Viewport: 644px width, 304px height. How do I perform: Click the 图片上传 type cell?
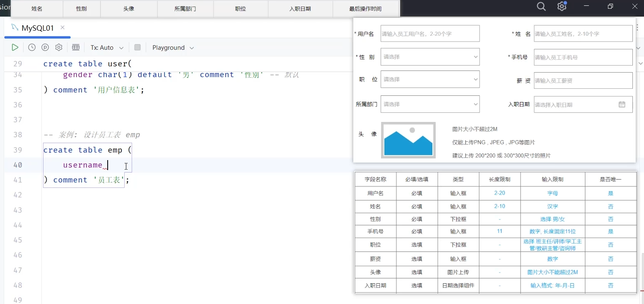(x=458, y=272)
